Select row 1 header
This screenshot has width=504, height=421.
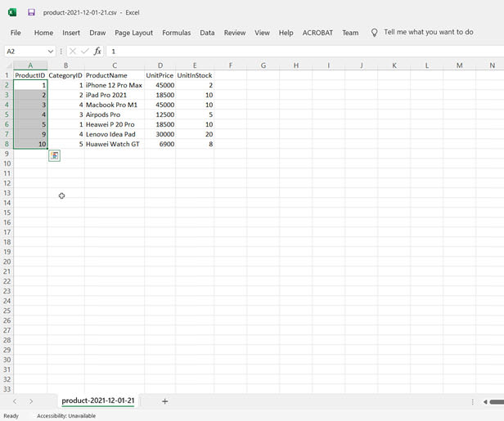point(7,75)
